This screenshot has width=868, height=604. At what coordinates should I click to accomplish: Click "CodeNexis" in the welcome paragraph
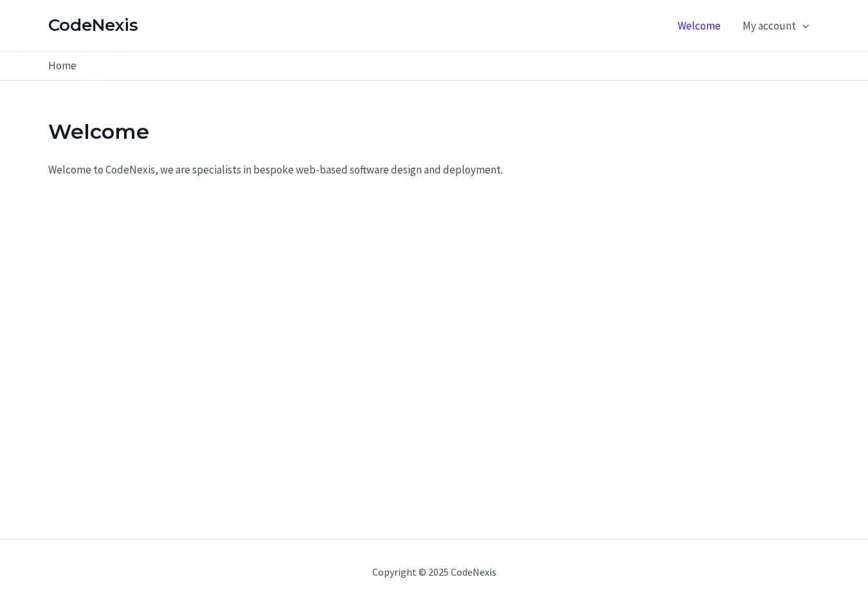tap(131, 170)
